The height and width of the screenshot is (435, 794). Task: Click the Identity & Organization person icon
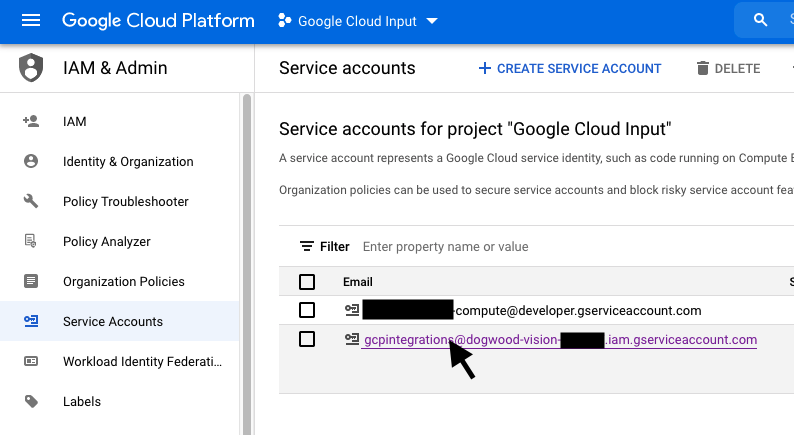31,161
